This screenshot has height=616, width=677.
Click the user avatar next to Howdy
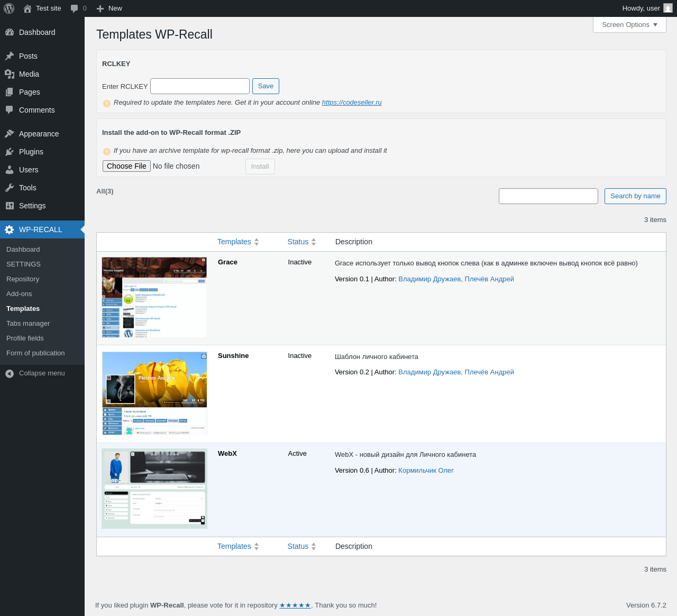668,8
